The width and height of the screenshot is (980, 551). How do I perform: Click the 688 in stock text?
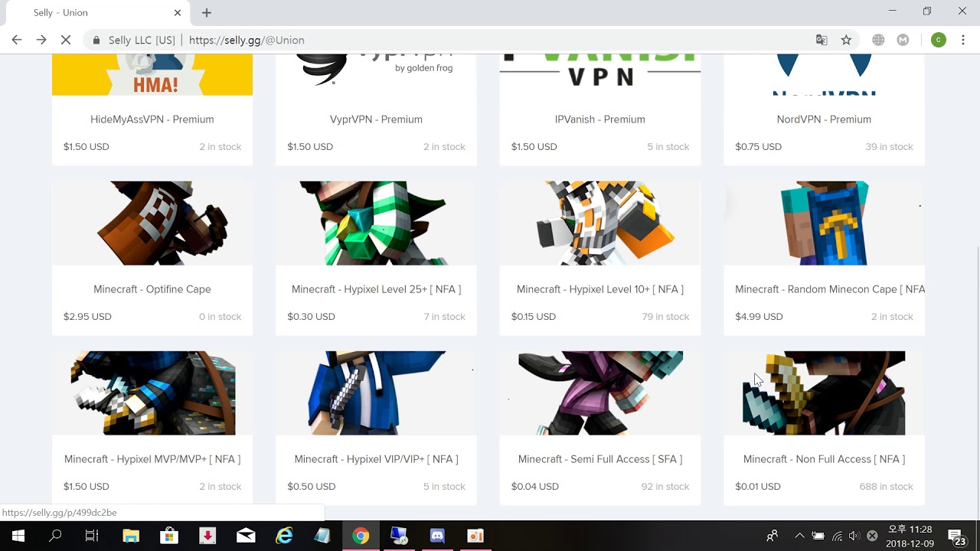[886, 487]
